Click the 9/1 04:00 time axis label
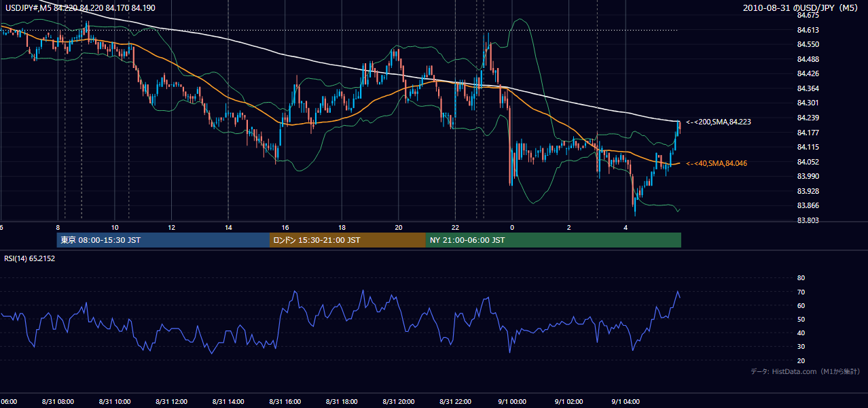 625,402
